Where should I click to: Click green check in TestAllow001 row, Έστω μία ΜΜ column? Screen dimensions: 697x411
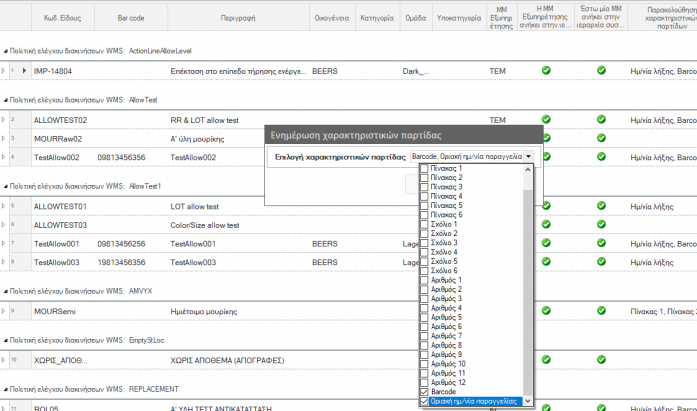601,243
